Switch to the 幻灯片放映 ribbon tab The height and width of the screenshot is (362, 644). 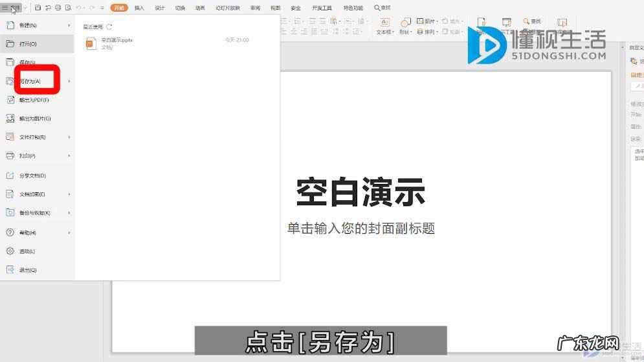(228, 8)
